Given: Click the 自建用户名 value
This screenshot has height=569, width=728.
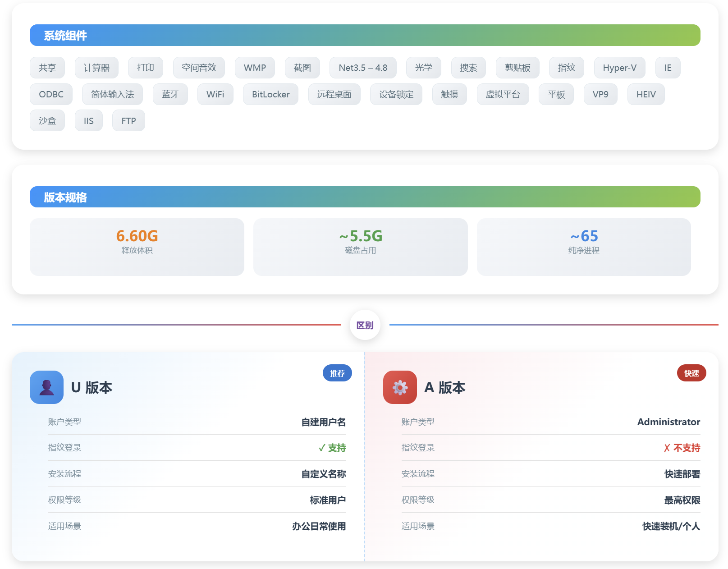Looking at the screenshot, I should point(324,422).
